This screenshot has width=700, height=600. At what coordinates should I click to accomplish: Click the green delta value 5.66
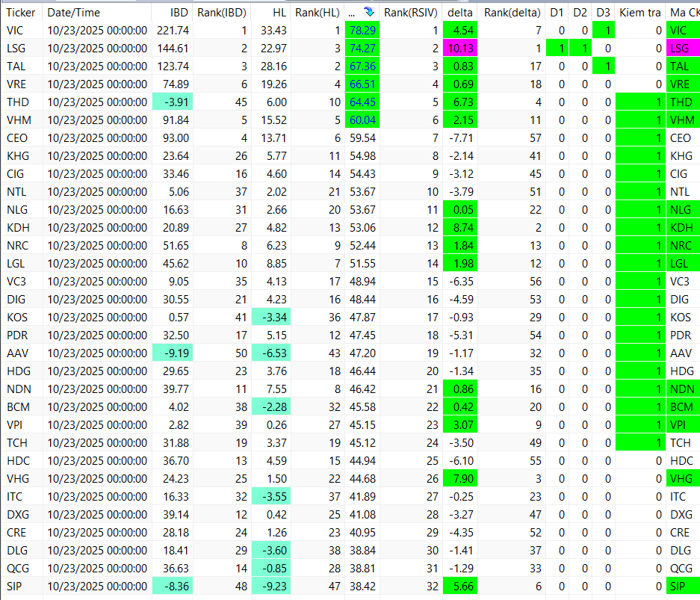pyautogui.click(x=460, y=586)
